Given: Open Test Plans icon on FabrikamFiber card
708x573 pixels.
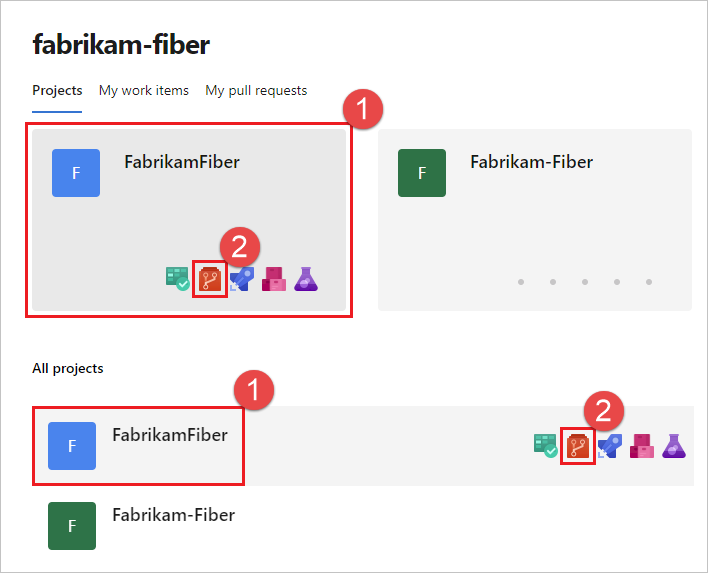Looking at the screenshot, I should [x=305, y=279].
